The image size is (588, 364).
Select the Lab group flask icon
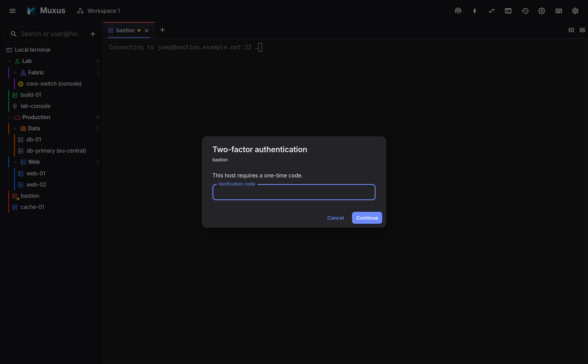(x=17, y=61)
